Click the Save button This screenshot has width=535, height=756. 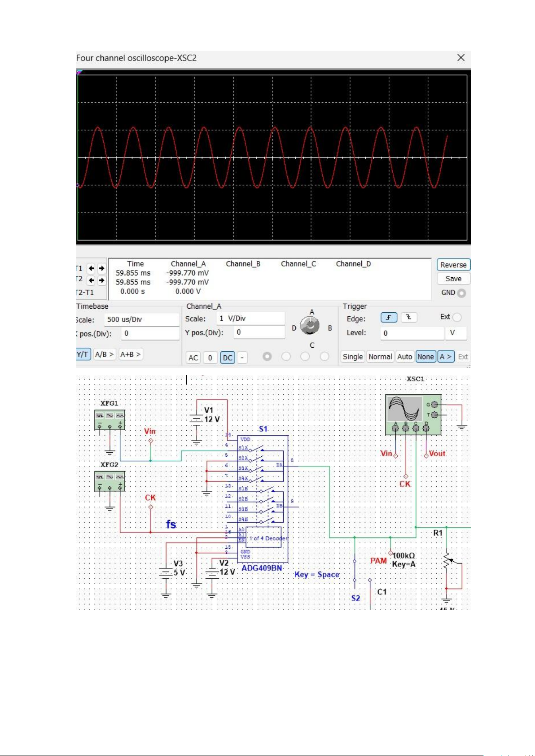click(453, 279)
